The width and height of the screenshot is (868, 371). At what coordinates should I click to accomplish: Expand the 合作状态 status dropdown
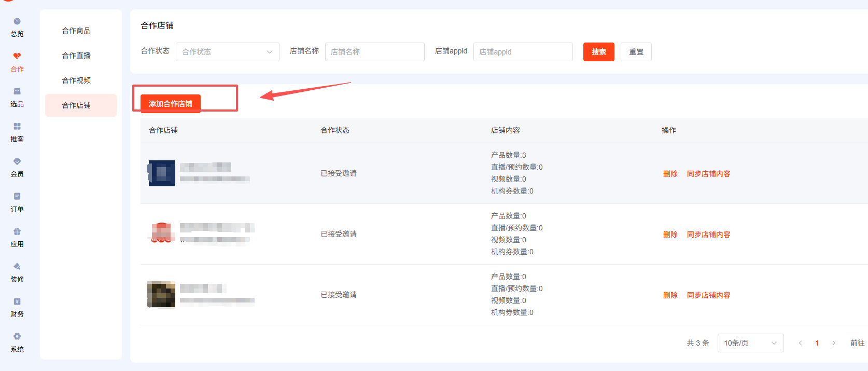point(227,52)
